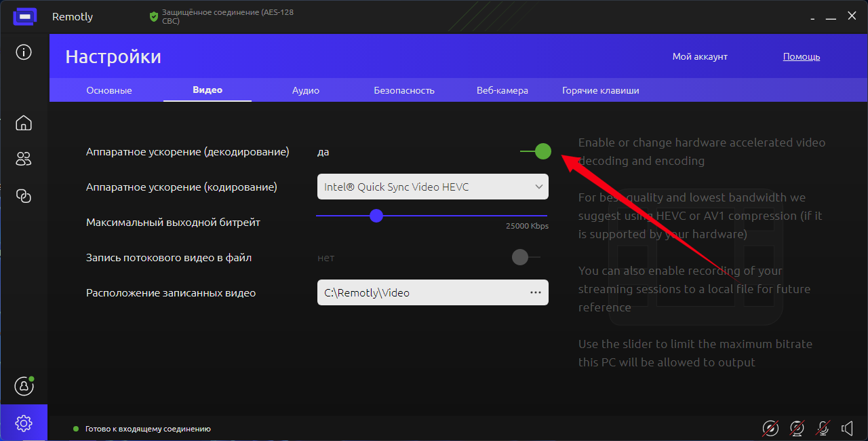Enable recording streaming video to file
This screenshot has height=441, width=868.
pyautogui.click(x=526, y=257)
